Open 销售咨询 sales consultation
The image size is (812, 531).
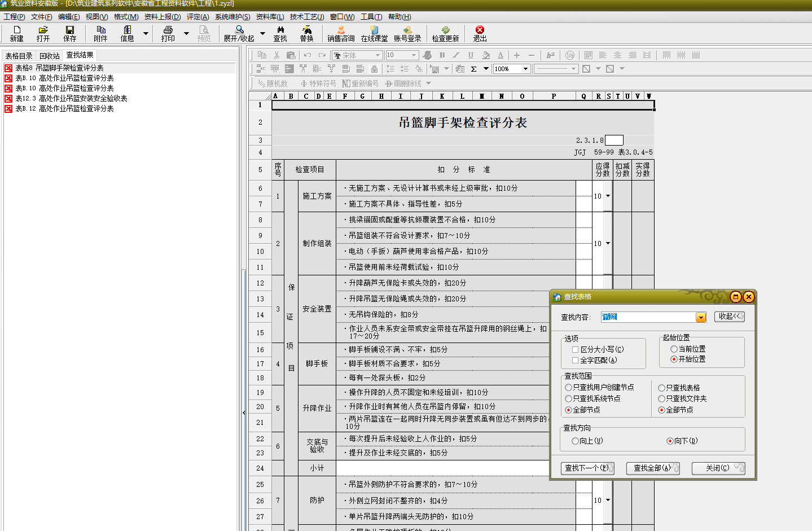341,34
